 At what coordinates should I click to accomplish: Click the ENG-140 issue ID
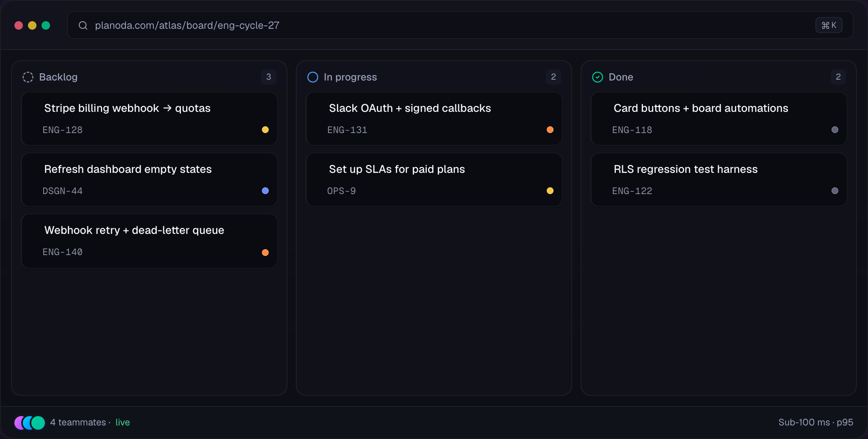63,252
